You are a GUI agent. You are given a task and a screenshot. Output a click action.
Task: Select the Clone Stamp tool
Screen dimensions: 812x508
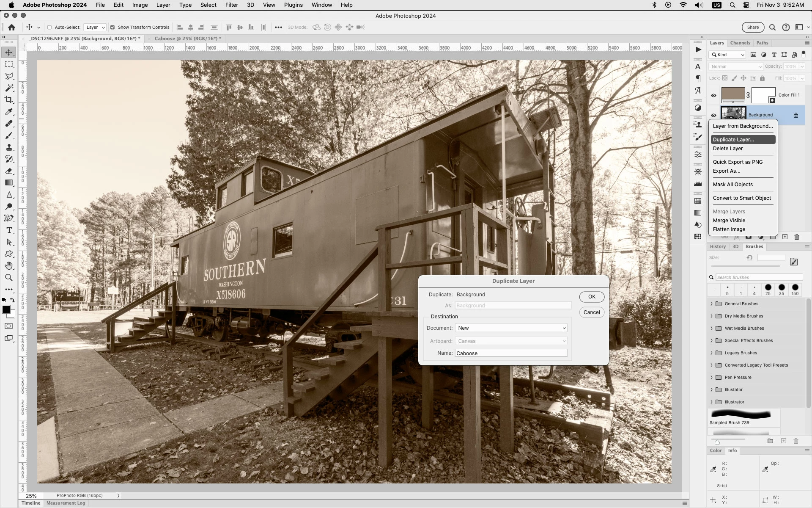click(9, 147)
